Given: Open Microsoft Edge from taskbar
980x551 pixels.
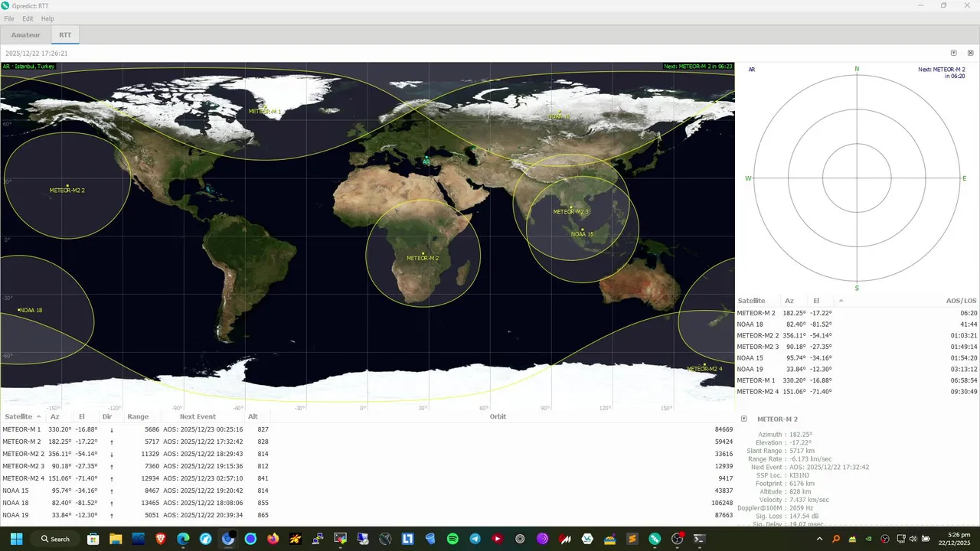Looking at the screenshot, I should [x=183, y=539].
